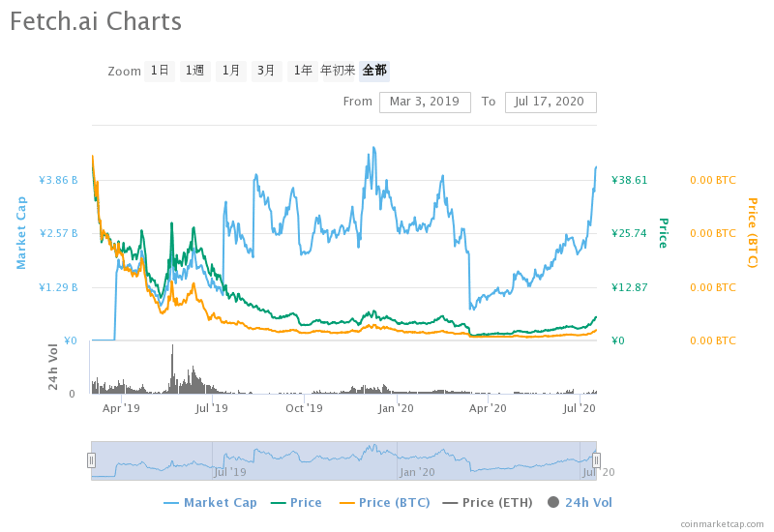774x532 pixels.
Task: Click the 24h Vol vertical axis title
Action: [x=53, y=368]
